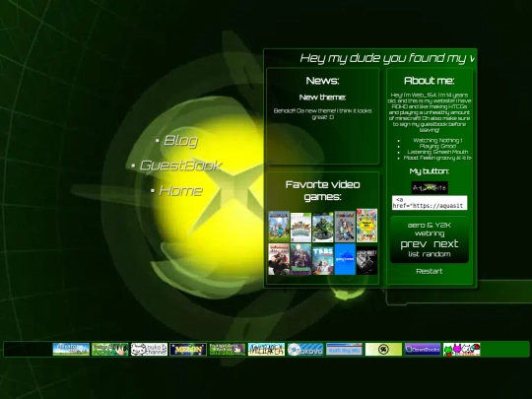Screen dimensions: 532x399
Task: Click the Minecraft game cover
Action: (279, 227)
